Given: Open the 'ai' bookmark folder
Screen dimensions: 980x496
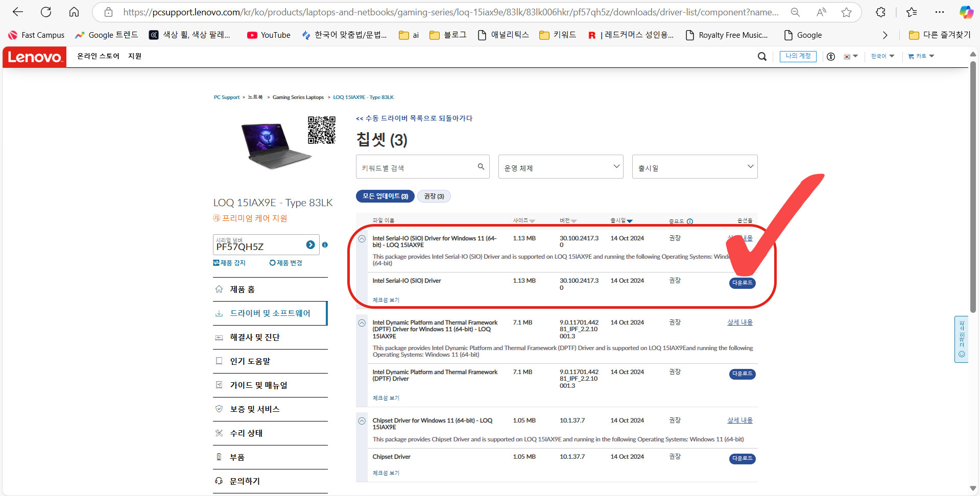Looking at the screenshot, I should [x=409, y=35].
